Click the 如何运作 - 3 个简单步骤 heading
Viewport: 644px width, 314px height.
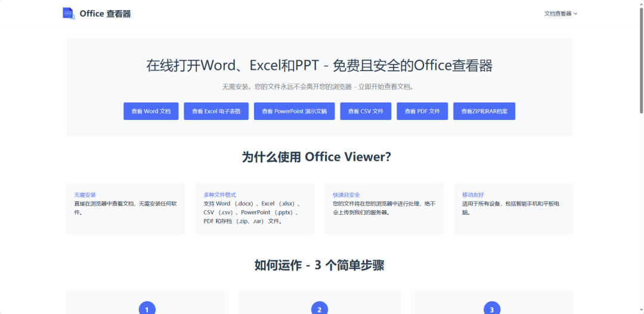[x=320, y=266]
